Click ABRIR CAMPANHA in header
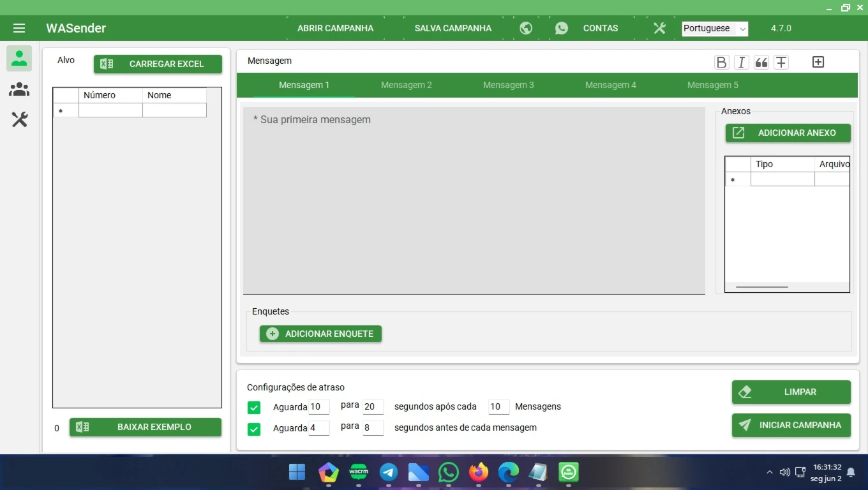Image resolution: width=868 pixels, height=490 pixels. tap(335, 28)
